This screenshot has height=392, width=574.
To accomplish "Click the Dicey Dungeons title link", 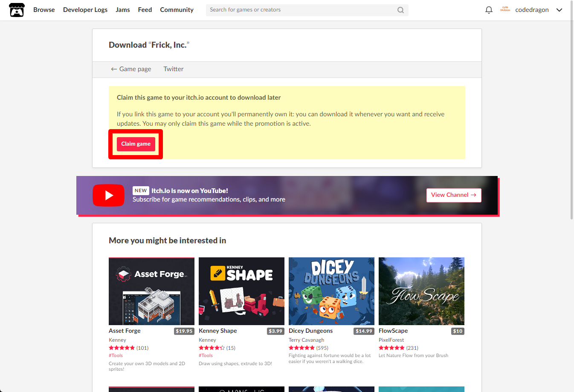I will coord(310,331).
